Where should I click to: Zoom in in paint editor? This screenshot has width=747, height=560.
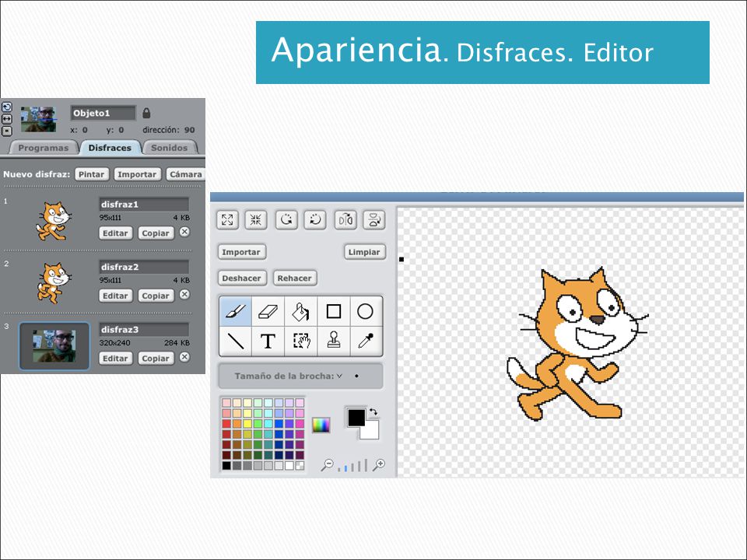tap(379, 465)
